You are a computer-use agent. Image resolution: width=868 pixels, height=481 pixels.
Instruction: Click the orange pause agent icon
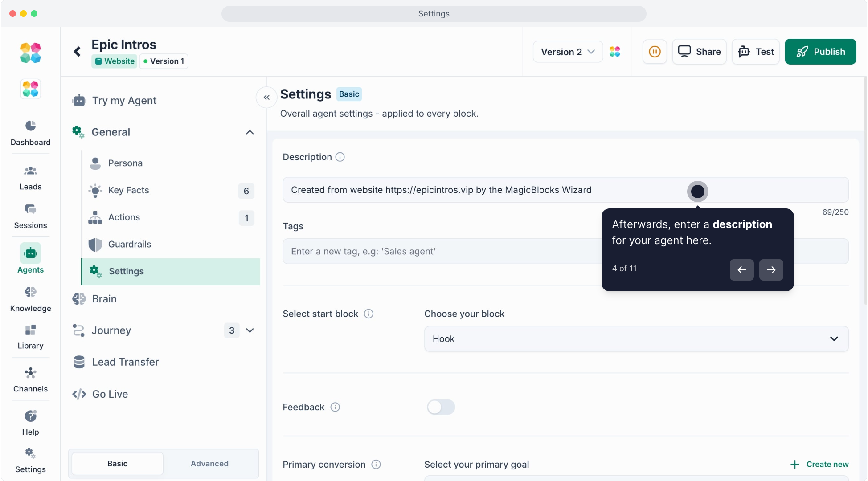pos(655,52)
